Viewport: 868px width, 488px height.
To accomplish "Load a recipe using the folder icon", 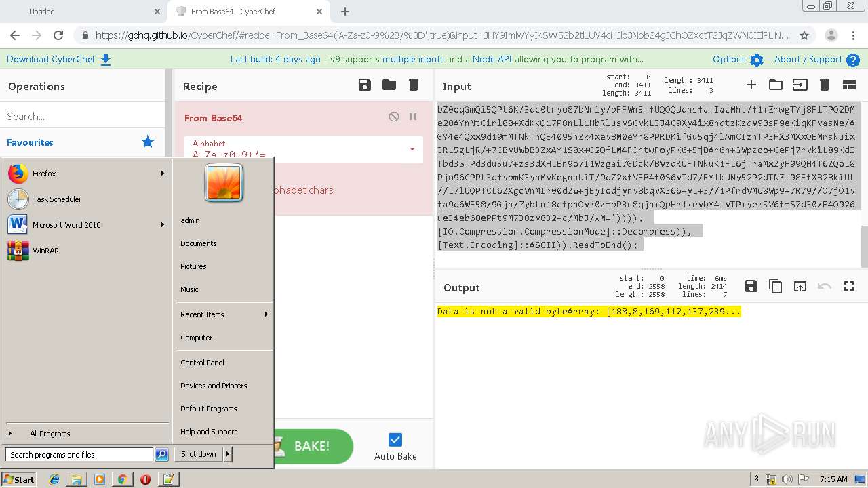I will point(389,85).
